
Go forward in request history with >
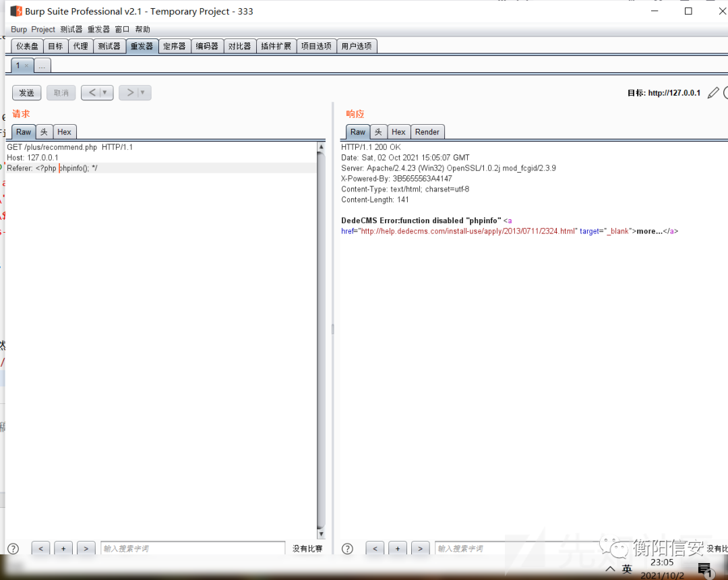[x=130, y=92]
